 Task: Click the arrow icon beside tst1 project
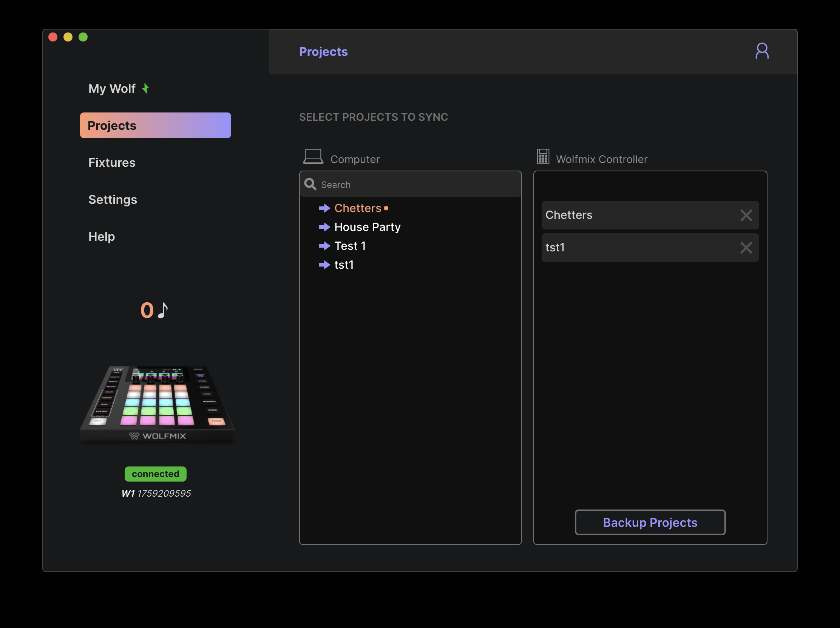324,265
